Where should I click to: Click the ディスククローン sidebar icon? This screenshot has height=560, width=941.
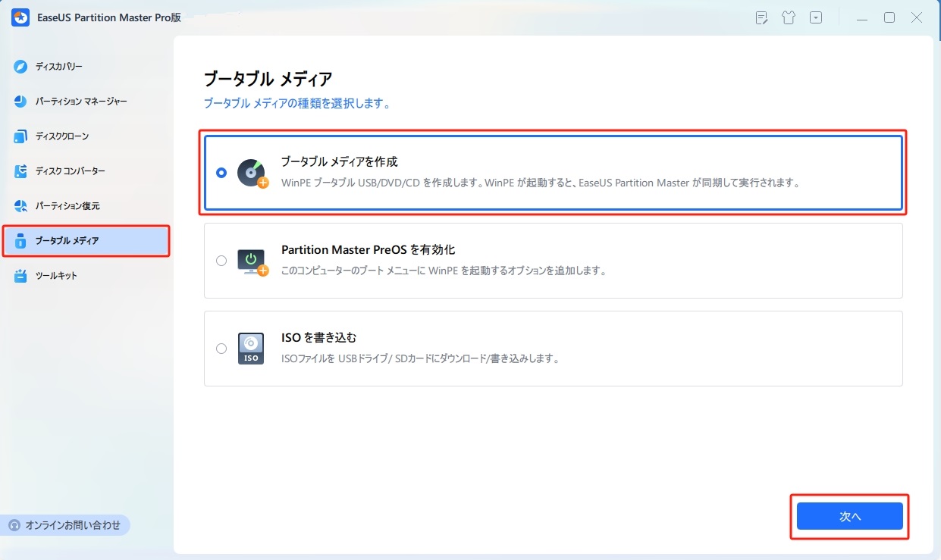point(20,136)
